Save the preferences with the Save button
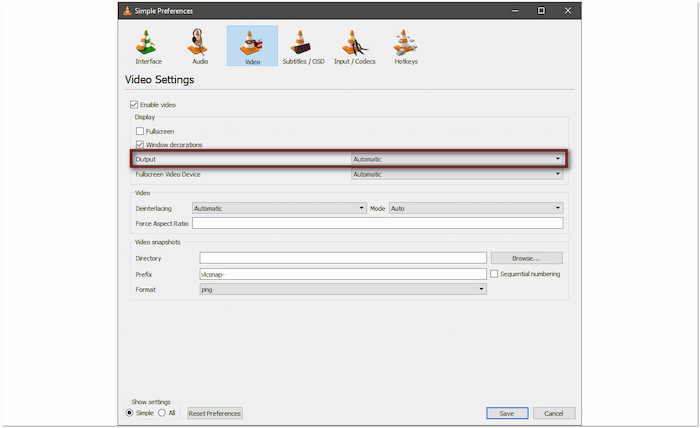The image size is (700, 428). [x=507, y=413]
